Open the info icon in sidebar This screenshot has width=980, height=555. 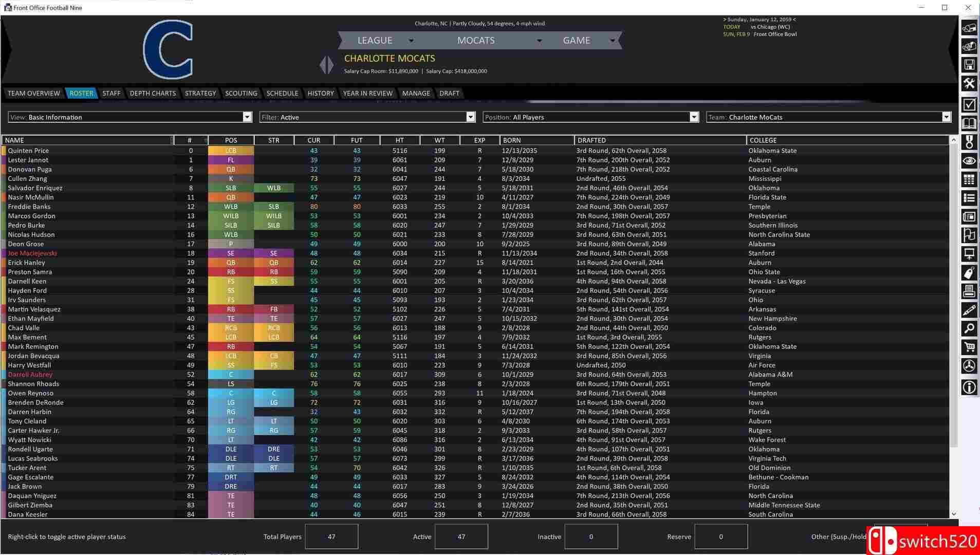pos(969,387)
